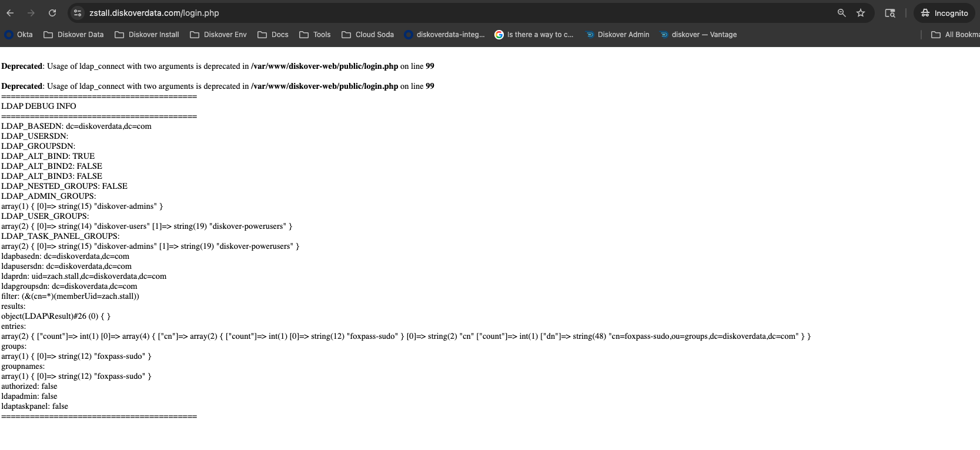Click the array(1) "diskover-admins" line

pos(82,206)
